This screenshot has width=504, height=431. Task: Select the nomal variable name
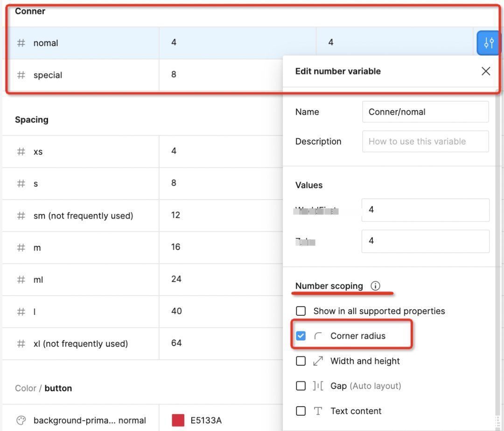click(46, 43)
